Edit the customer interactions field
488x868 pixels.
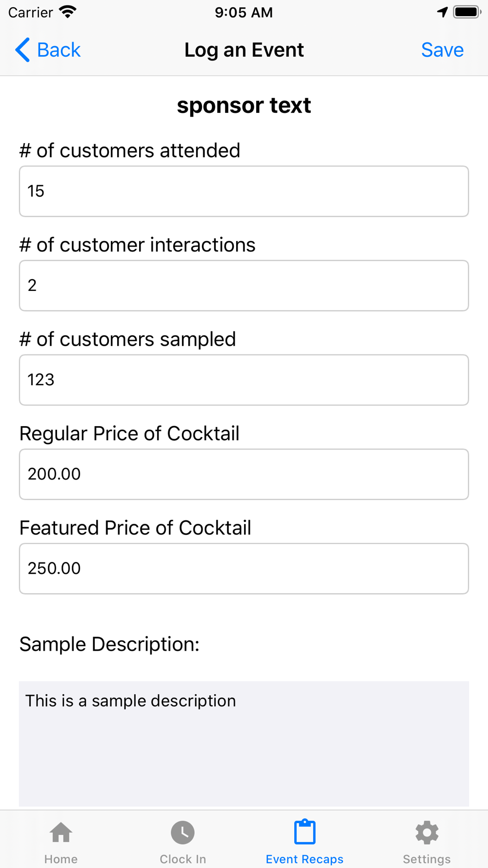244,286
